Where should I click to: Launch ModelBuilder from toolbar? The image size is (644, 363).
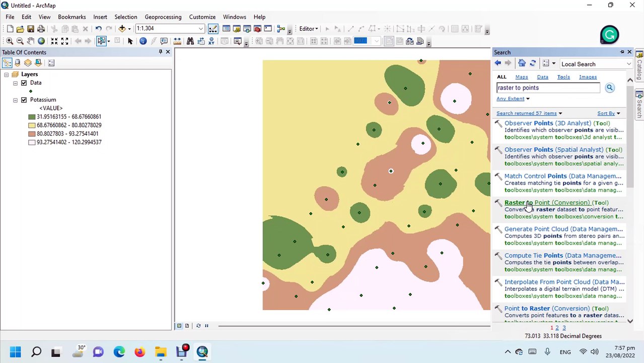[281, 29]
